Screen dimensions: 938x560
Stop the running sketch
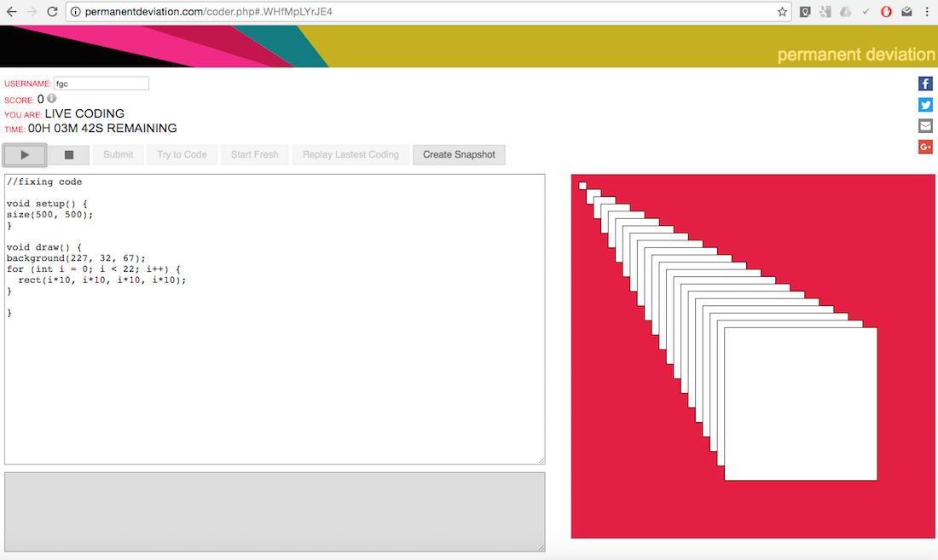tap(69, 155)
